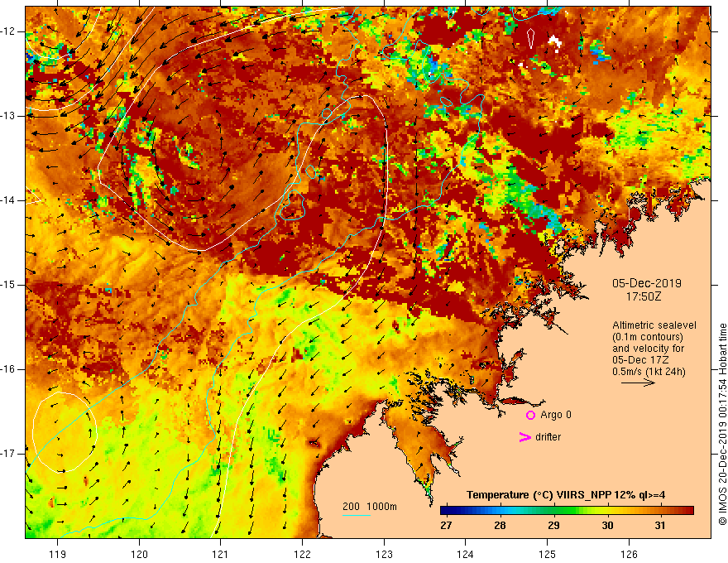Click colorbar tick label 27
This screenshot has width=728, height=563.
(x=446, y=526)
